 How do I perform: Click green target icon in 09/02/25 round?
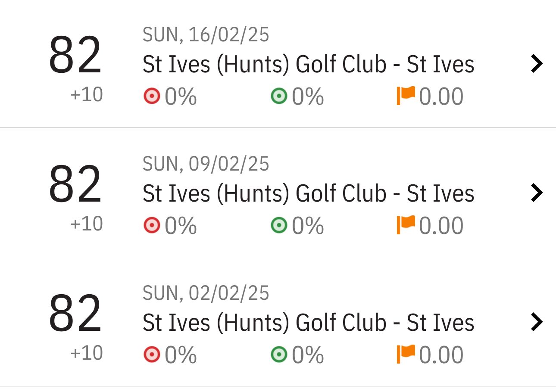pyautogui.click(x=279, y=225)
